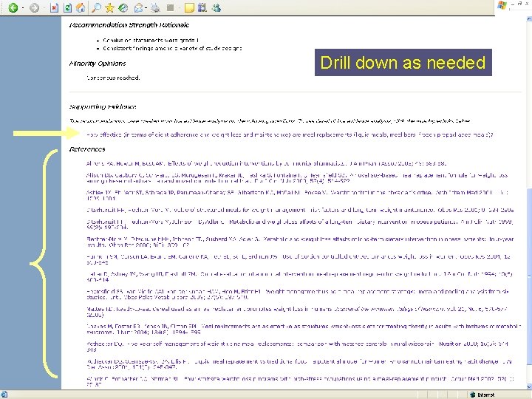
Task: Click the grayed Forward arrow button
Action: (34, 7)
